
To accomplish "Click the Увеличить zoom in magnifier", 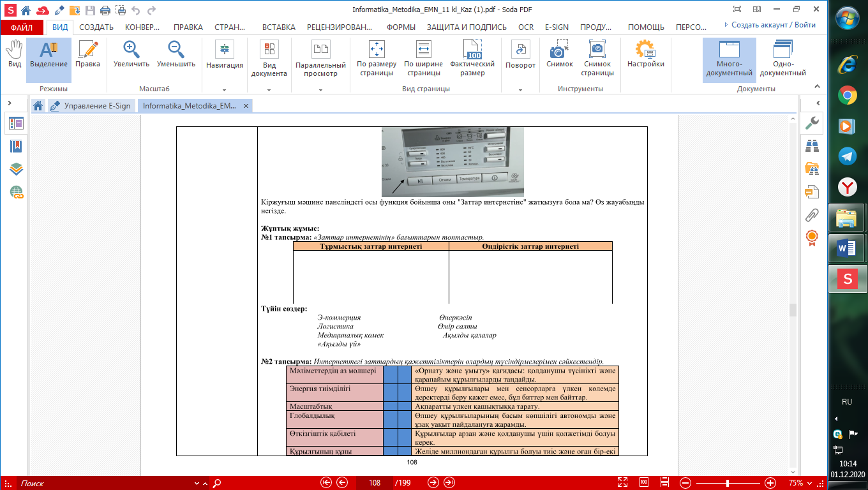I will click(131, 55).
